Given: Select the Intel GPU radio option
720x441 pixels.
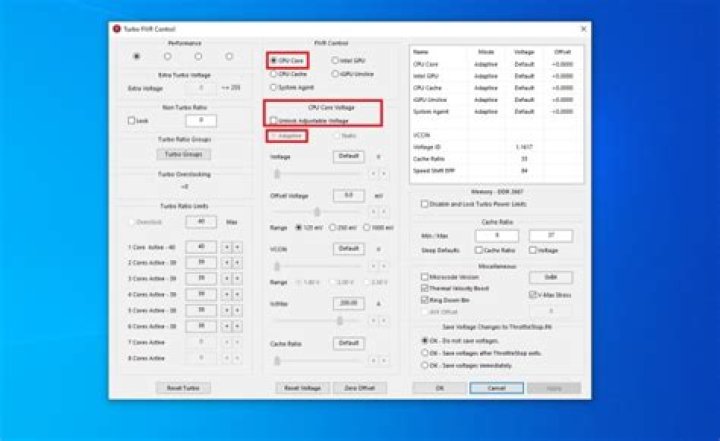Looking at the screenshot, I should click(335, 60).
